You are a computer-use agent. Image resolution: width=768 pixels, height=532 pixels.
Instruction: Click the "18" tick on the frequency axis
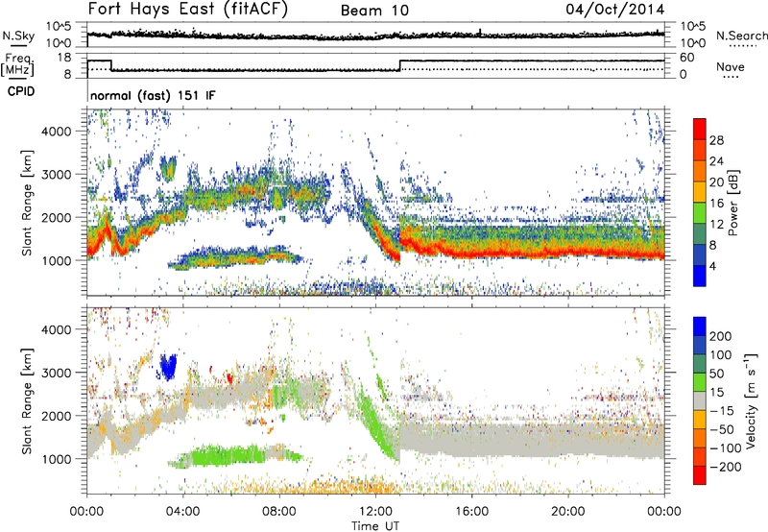tap(64, 58)
